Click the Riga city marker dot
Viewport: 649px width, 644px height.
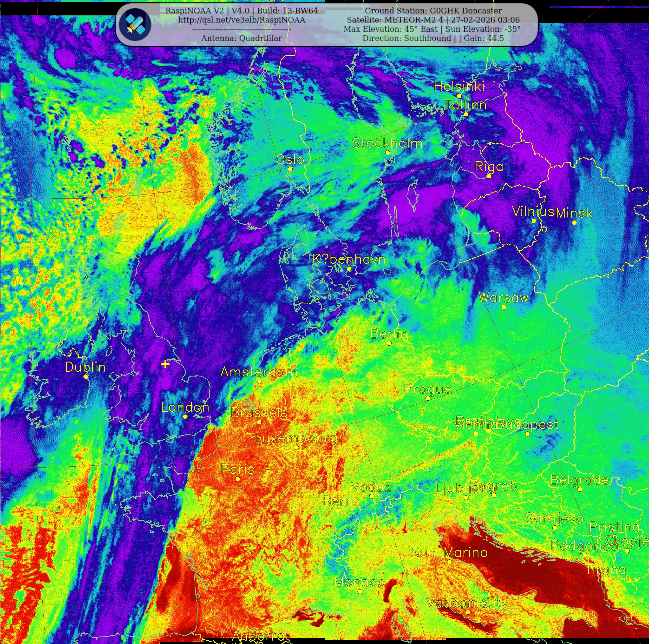[489, 176]
